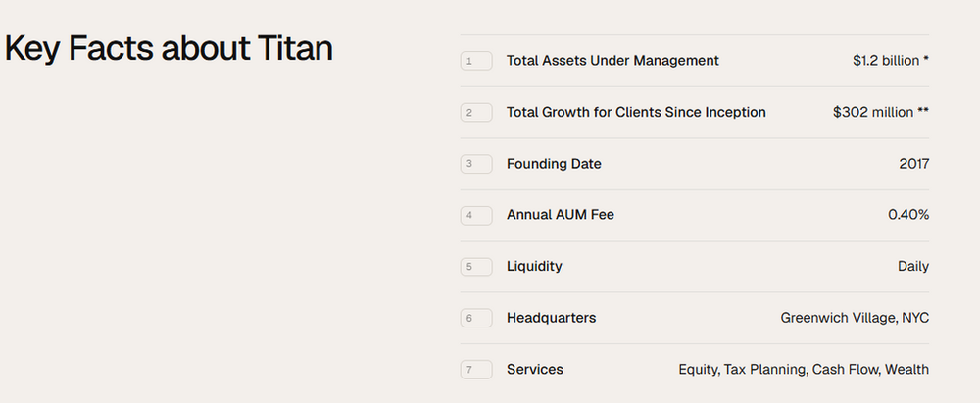Screen dimensions: 980x403
Task: Click Total Growth for Clients Since Inception
Action: pos(636,112)
